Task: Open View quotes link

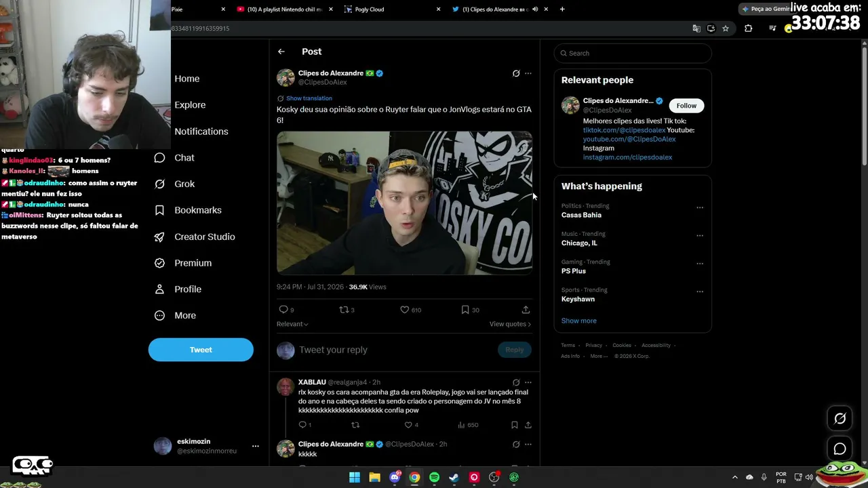Action: pyautogui.click(x=510, y=324)
